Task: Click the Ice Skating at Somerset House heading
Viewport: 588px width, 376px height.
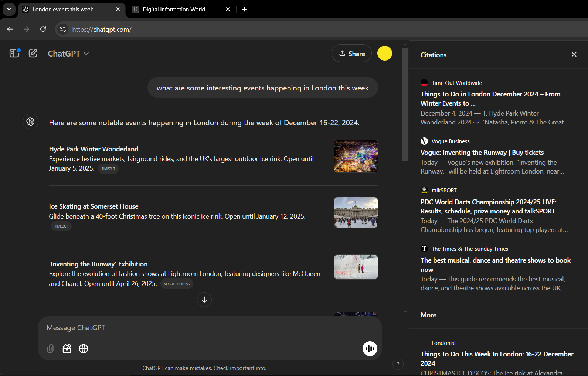Action: point(94,206)
